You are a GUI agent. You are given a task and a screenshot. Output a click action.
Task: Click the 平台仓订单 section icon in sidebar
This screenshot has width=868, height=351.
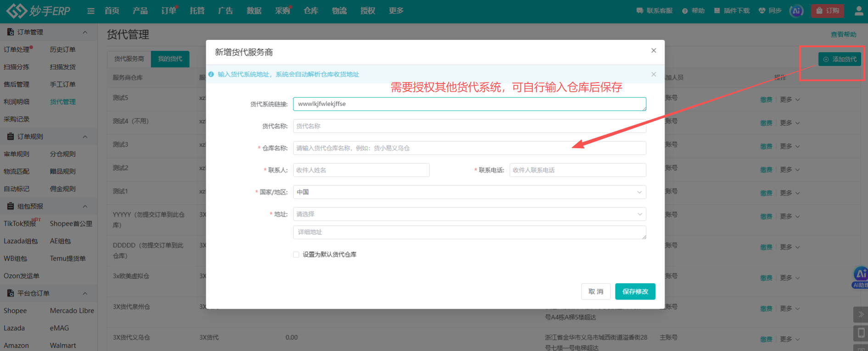[x=11, y=293]
